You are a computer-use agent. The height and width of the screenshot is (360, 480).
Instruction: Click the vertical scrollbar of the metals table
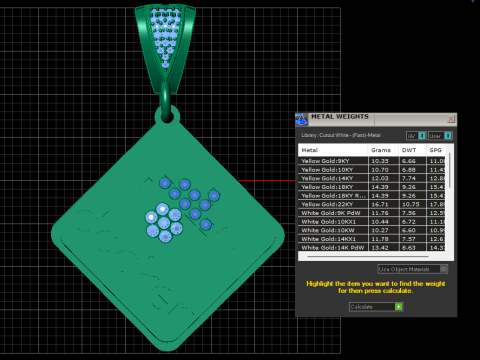point(450,171)
